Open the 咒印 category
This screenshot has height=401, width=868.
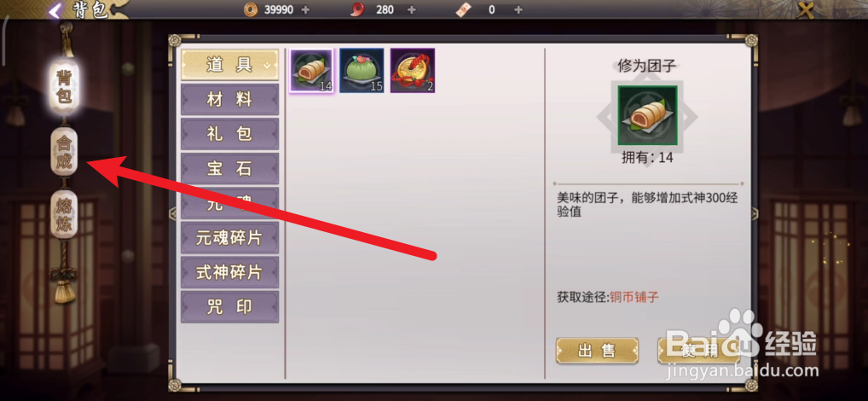pyautogui.click(x=229, y=307)
